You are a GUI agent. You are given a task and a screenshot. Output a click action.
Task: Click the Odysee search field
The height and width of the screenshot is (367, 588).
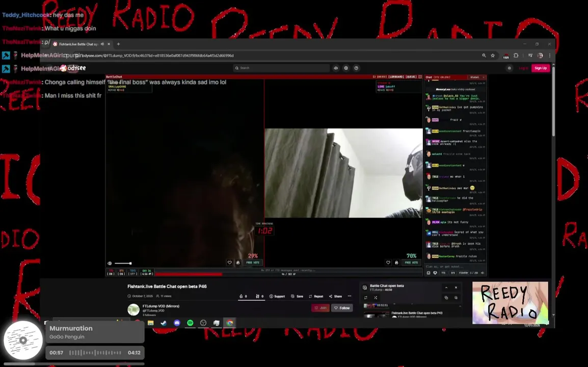(281, 68)
